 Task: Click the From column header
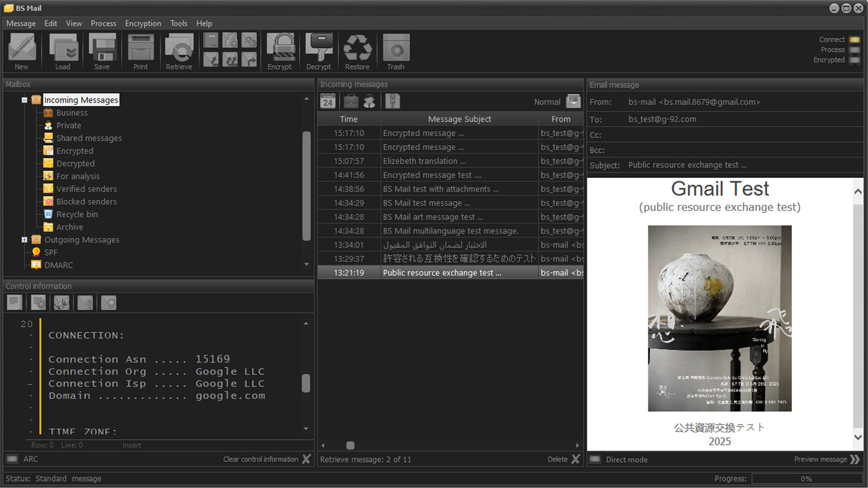(561, 119)
